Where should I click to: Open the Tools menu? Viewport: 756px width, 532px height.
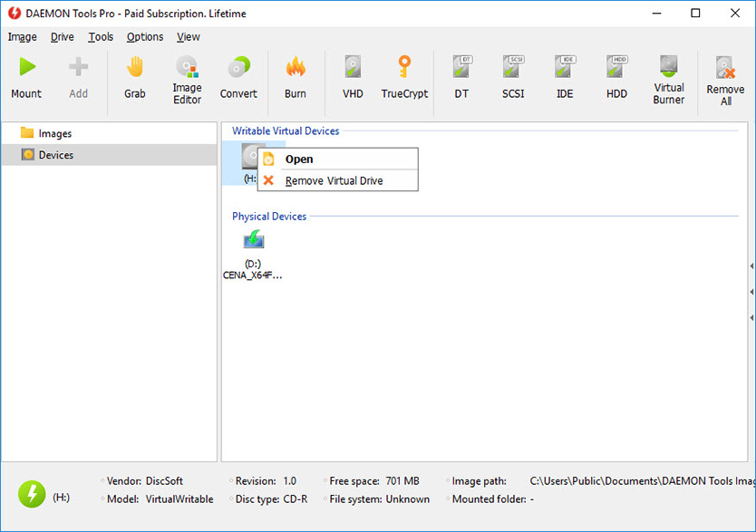100,37
